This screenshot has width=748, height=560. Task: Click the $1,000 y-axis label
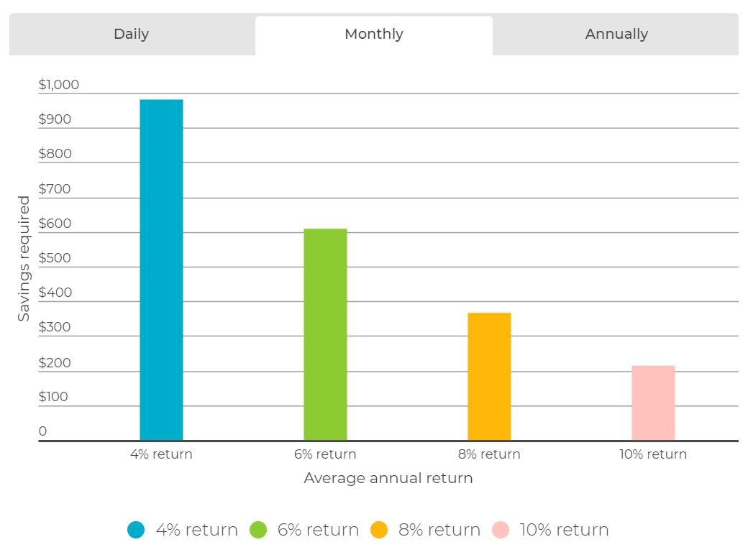point(59,84)
